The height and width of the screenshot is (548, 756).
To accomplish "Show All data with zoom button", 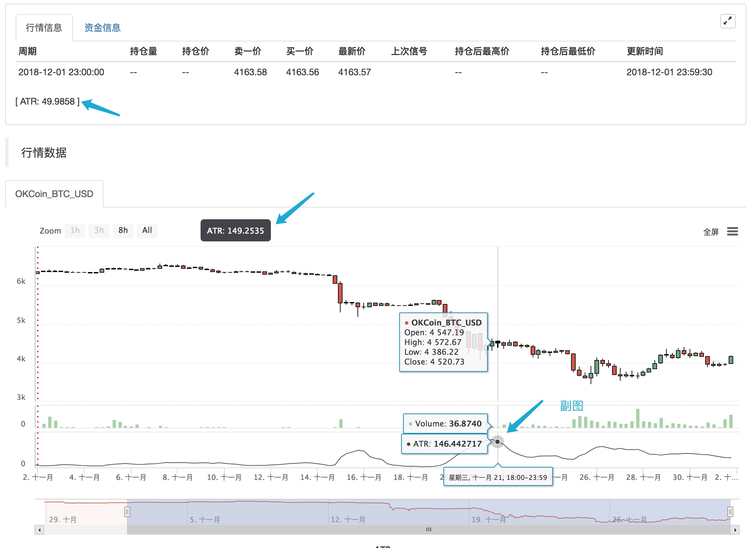I will pos(147,230).
